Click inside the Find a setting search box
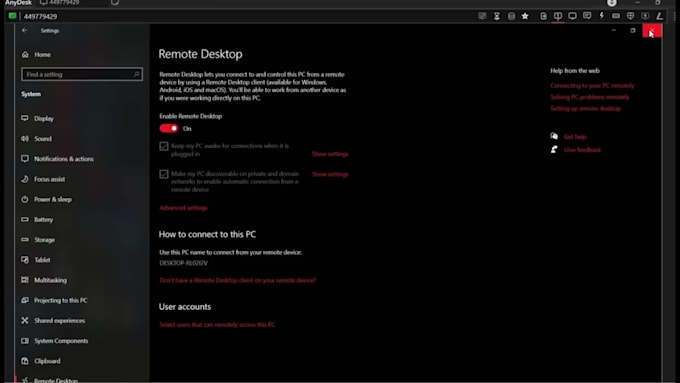This screenshot has height=383, width=680. point(82,74)
